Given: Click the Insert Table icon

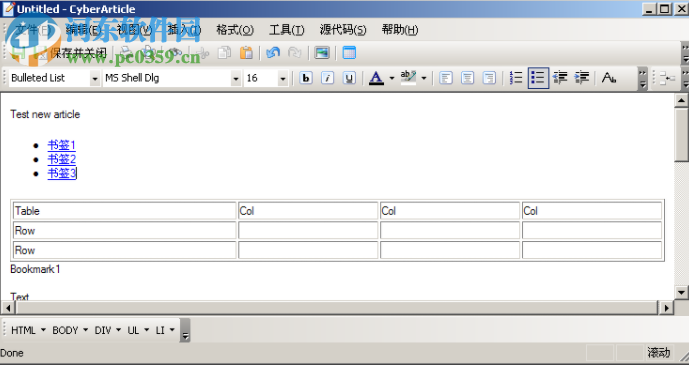Looking at the screenshot, I should pos(349,53).
